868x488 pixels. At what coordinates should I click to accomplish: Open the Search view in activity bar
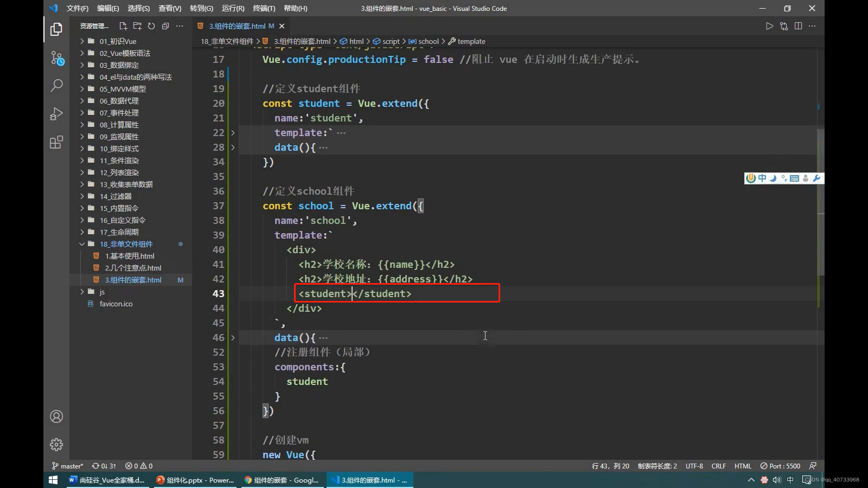56,86
